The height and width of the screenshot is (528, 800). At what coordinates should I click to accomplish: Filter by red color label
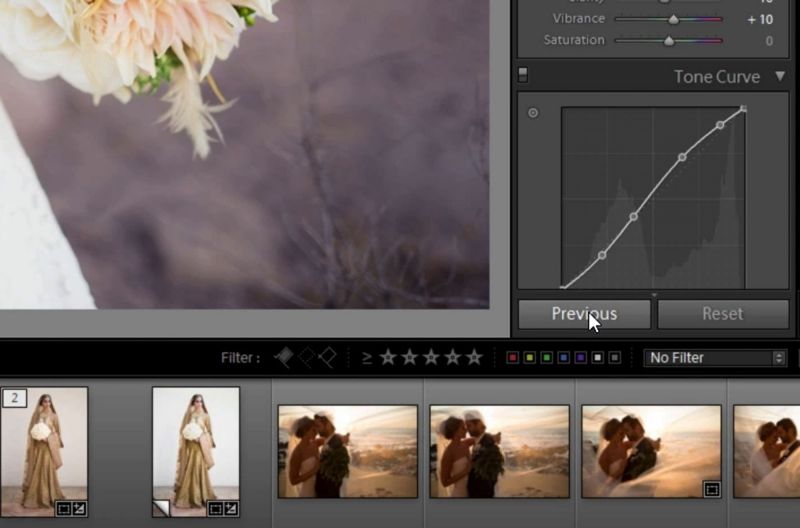[x=513, y=358]
